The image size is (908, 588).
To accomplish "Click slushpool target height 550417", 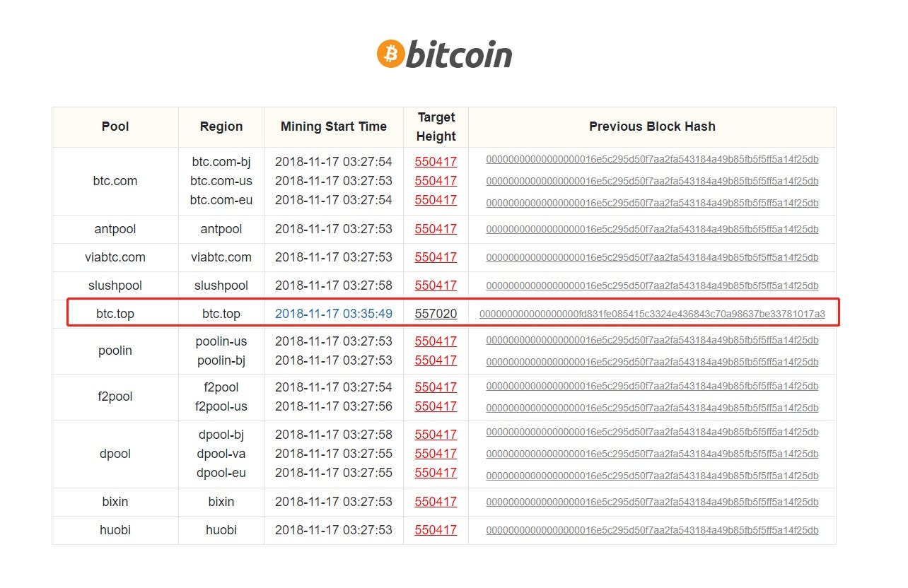I will [x=436, y=286].
